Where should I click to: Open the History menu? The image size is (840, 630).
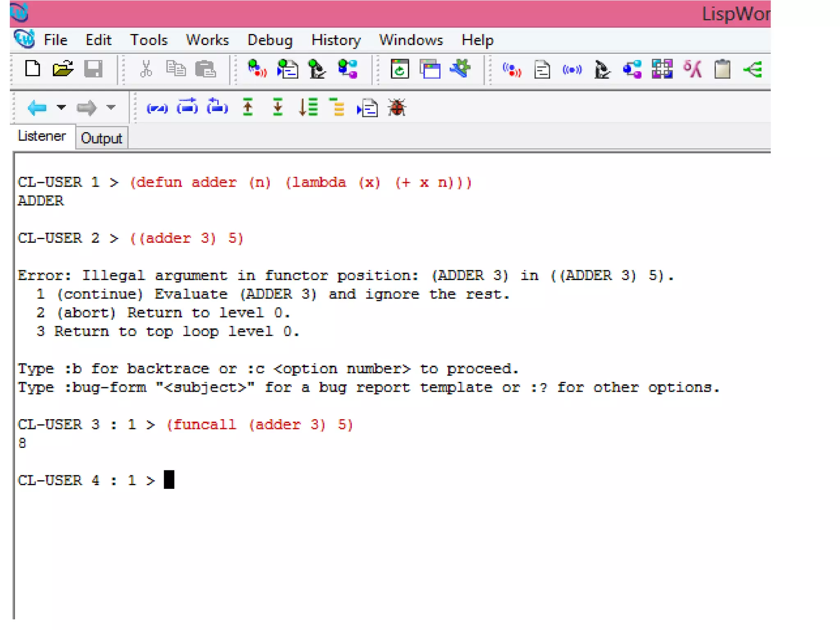tap(336, 40)
